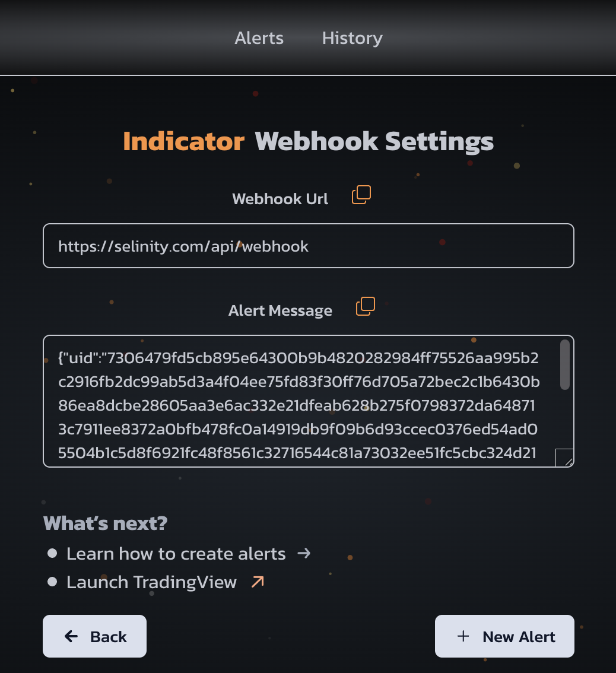Open the Learn how to create alerts link
Viewport: 616px width, 673px height.
click(x=176, y=554)
